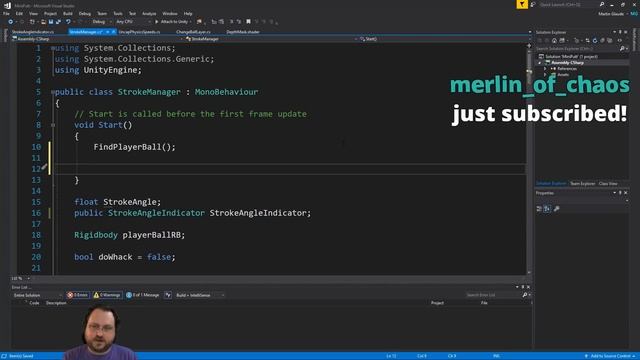Open the Any CPU platform dropdown

[x=133, y=22]
